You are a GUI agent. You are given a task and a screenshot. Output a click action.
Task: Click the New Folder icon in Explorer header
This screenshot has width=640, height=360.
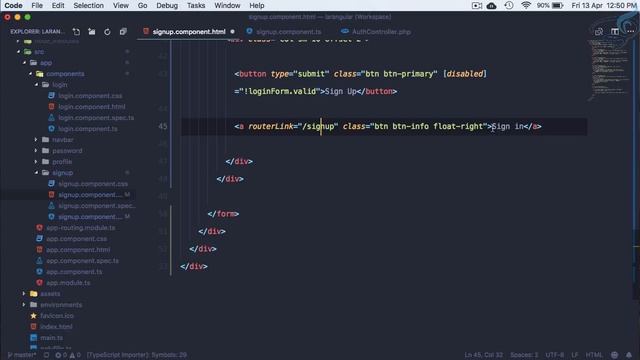click(92, 31)
